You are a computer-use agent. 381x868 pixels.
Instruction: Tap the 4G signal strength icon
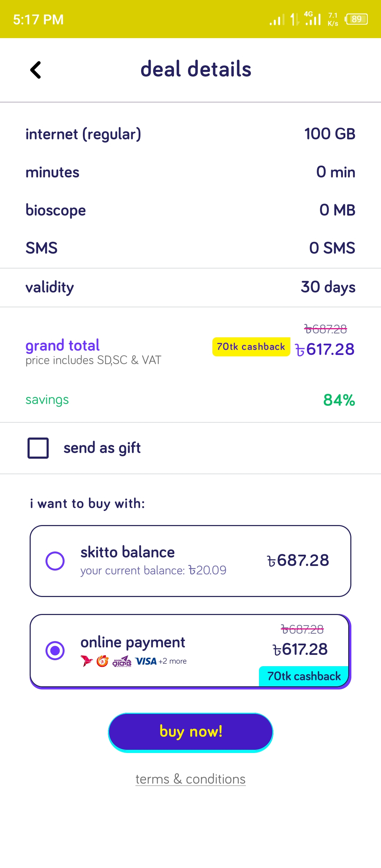(313, 19)
